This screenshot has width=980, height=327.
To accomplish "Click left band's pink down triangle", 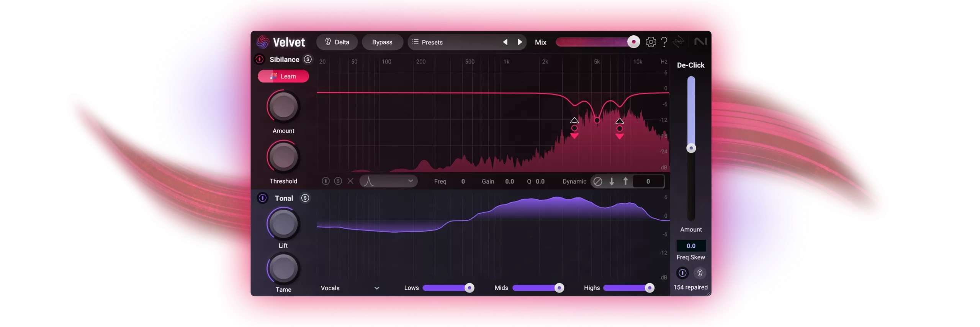I will click(x=574, y=136).
